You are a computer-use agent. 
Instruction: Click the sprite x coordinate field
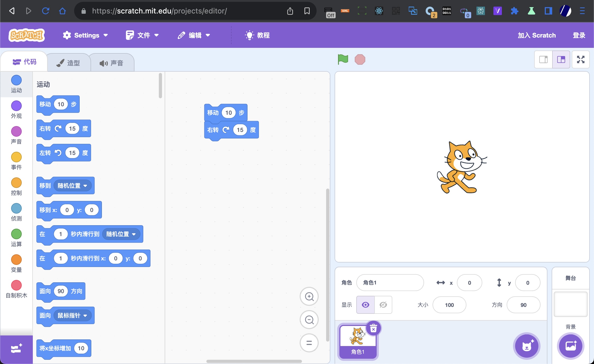tap(469, 283)
